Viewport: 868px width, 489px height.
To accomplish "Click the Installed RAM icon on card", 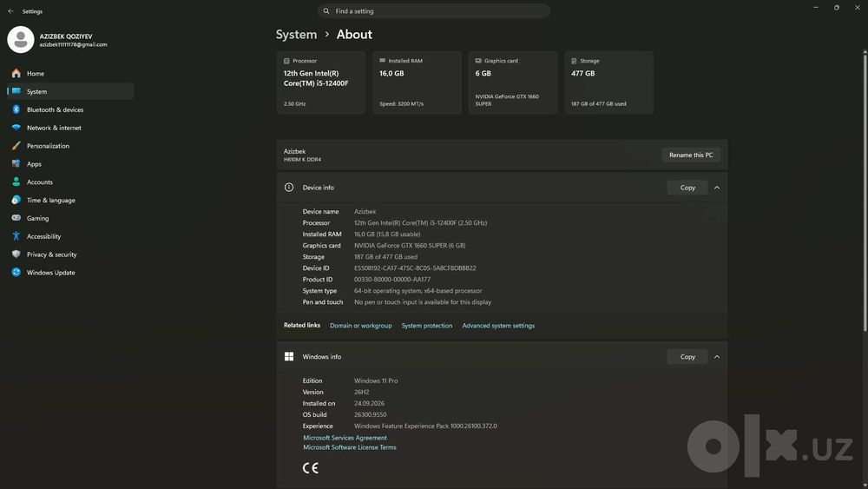I will pos(383,60).
